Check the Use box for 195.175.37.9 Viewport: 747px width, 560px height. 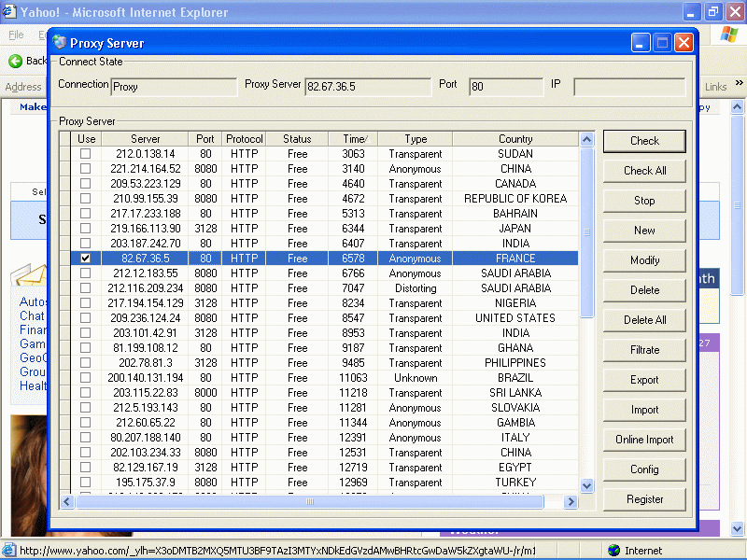85,482
